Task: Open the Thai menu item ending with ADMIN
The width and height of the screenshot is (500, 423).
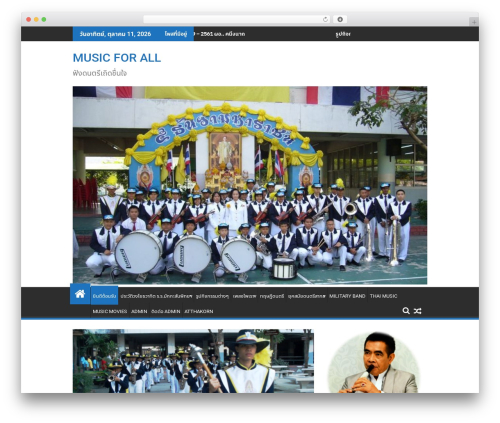Action: pos(165,311)
